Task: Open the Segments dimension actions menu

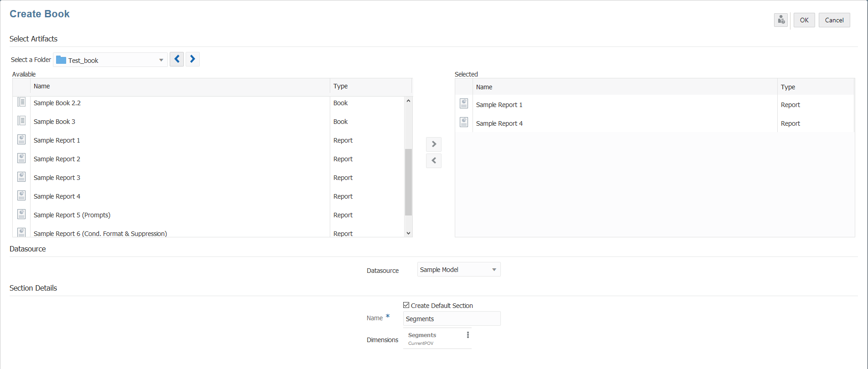Action: coord(468,335)
